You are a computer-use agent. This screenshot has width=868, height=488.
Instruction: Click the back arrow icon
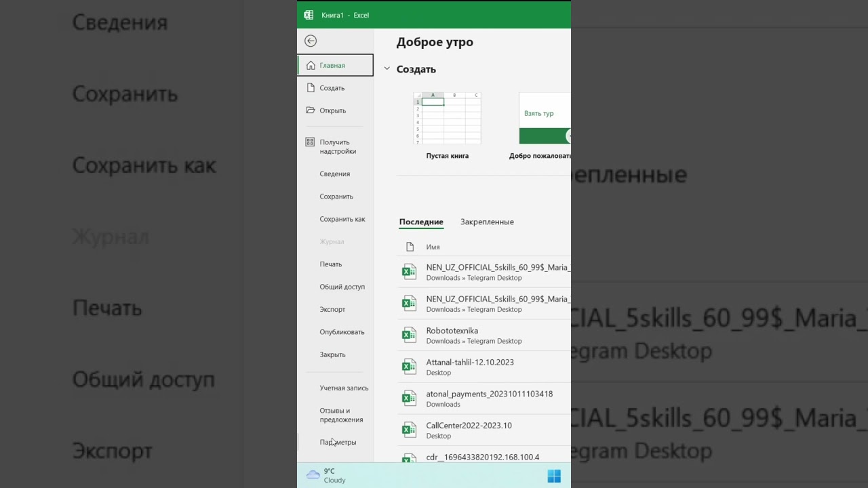coord(311,41)
